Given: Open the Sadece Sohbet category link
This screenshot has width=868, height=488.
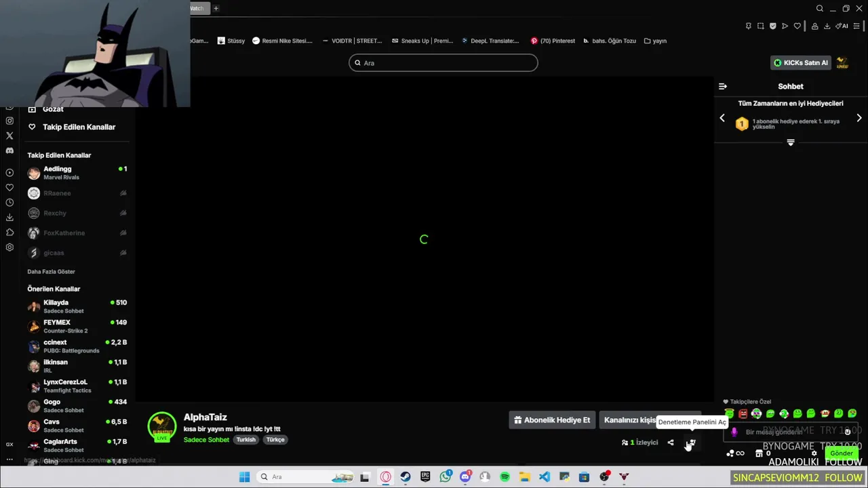Looking at the screenshot, I should (x=206, y=440).
